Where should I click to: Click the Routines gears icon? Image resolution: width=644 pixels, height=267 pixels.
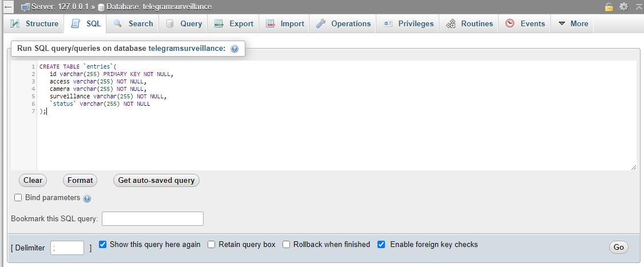click(x=451, y=23)
